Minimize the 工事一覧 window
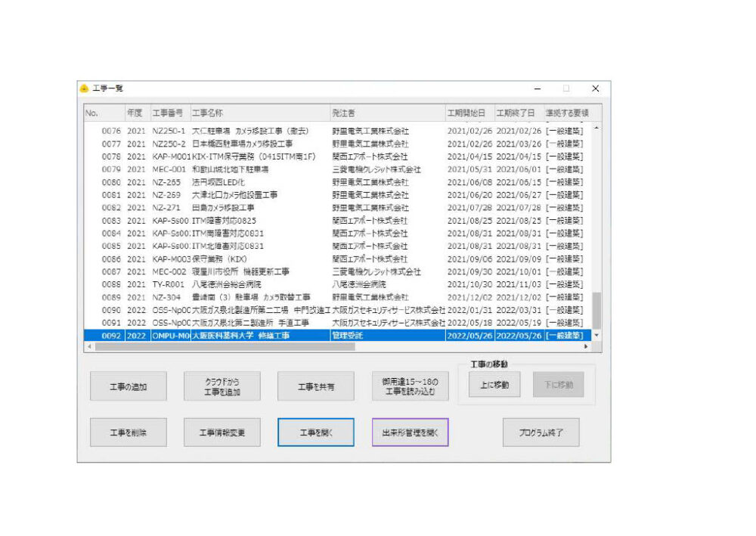 (538, 88)
